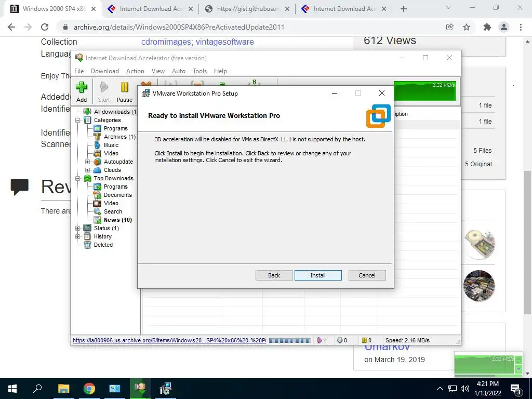Expand the Autoupdate tree node
Viewport: 532px width, 399px height.
(x=87, y=162)
